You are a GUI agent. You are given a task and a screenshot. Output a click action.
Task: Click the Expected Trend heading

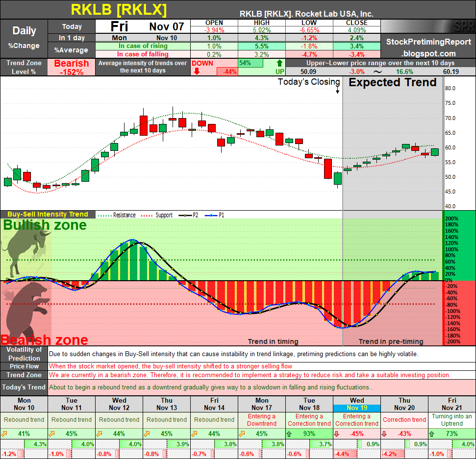tap(393, 82)
